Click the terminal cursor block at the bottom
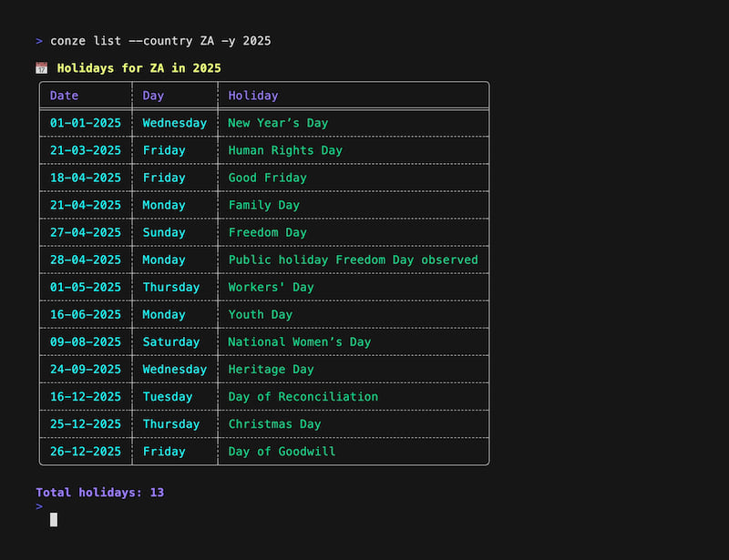 click(x=54, y=519)
